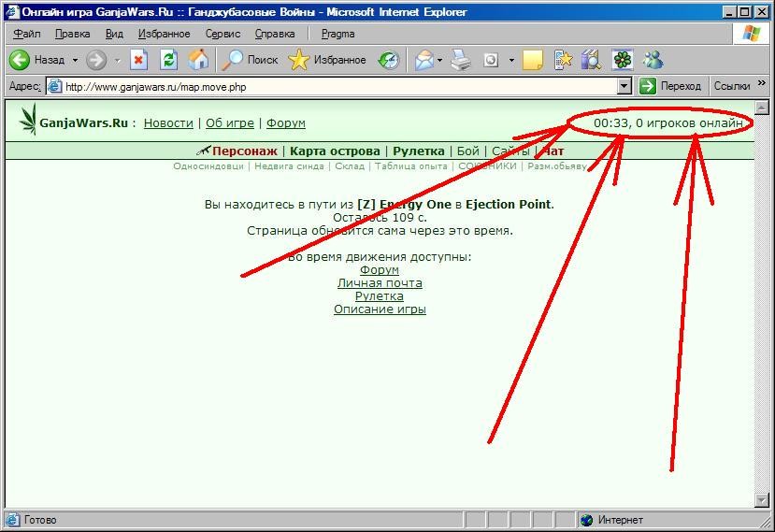Viewport: 775px width, 532px height.
Task: Click the Back (Назад) arrow button
Action: [20, 61]
